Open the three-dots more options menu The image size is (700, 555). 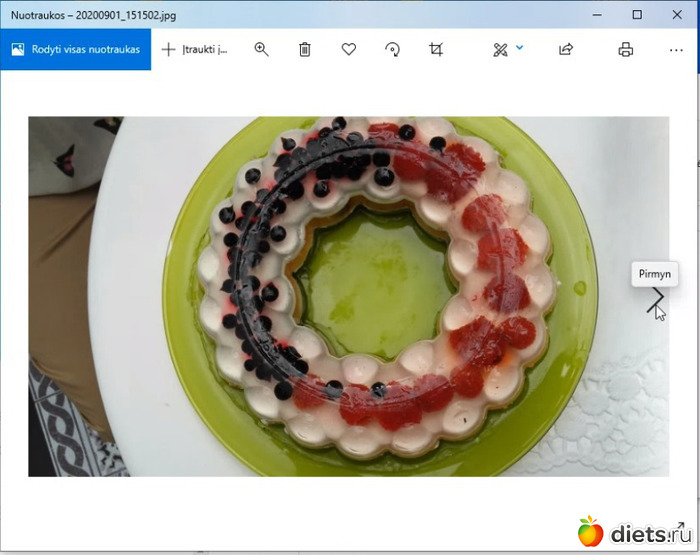[676, 49]
